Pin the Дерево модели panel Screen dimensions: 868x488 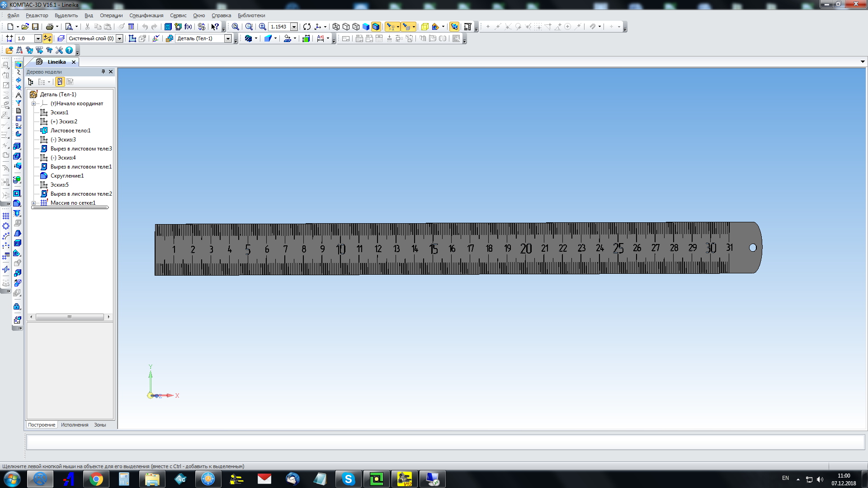tap(103, 71)
